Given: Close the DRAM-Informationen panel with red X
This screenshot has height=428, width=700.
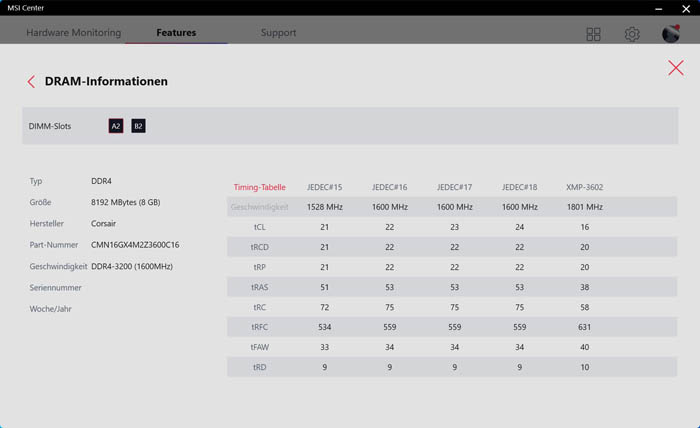Looking at the screenshot, I should [x=676, y=68].
